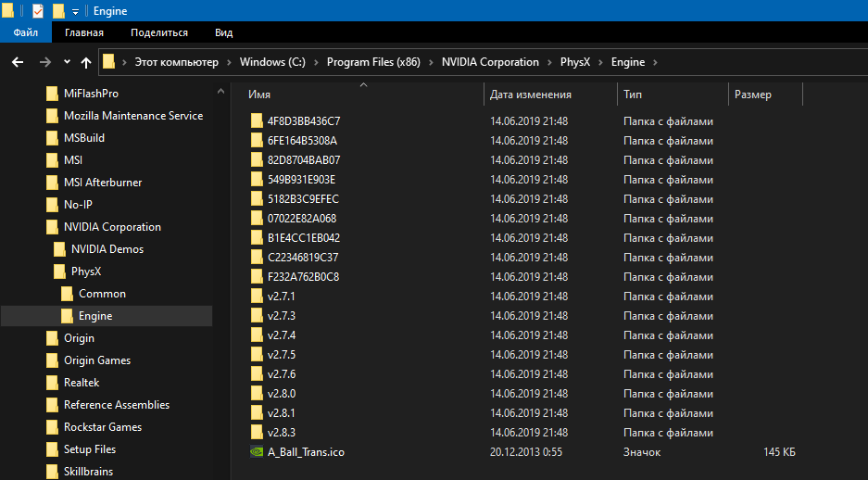Viewport: 868px width, 480px height.
Task: Go back with the left arrow button
Action: (18, 62)
